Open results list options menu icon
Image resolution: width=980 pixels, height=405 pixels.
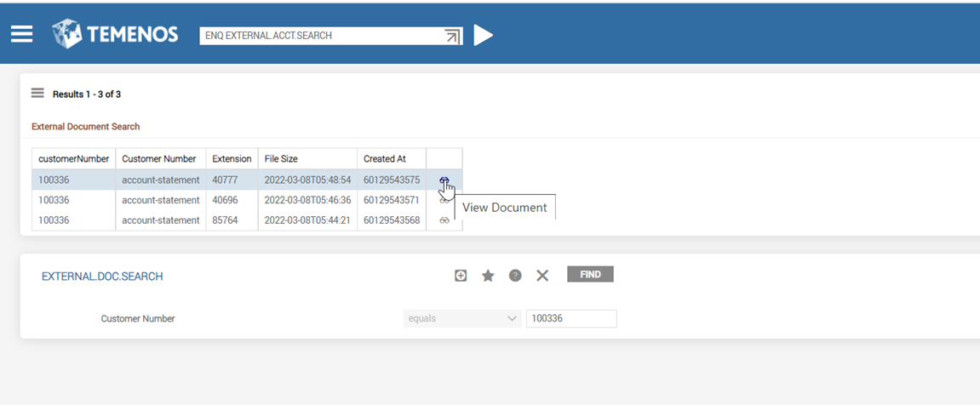pos(37,94)
